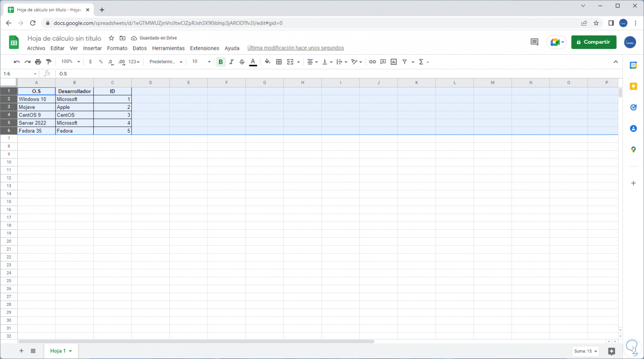
Task: Open the borders tool
Action: [279, 62]
